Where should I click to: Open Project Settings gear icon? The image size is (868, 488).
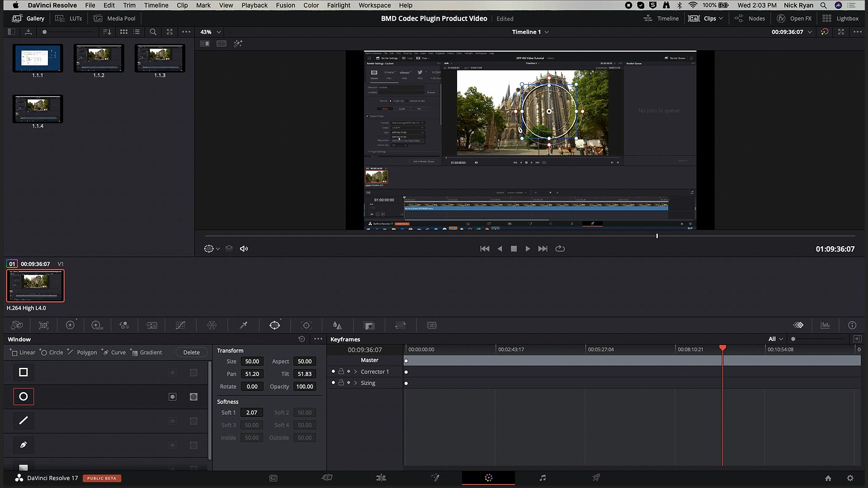(x=850, y=478)
